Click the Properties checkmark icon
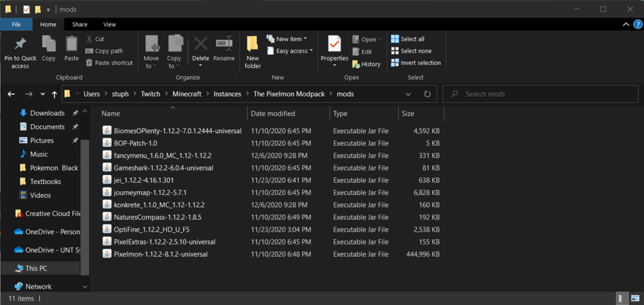644x305 pixels. coord(334,44)
